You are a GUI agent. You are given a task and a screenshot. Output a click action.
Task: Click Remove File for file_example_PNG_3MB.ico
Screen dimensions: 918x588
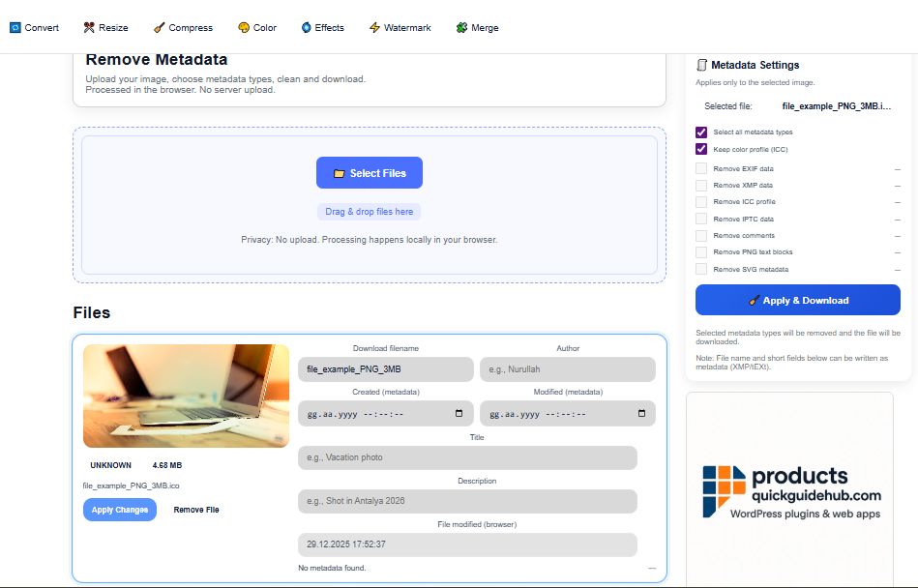coord(195,509)
